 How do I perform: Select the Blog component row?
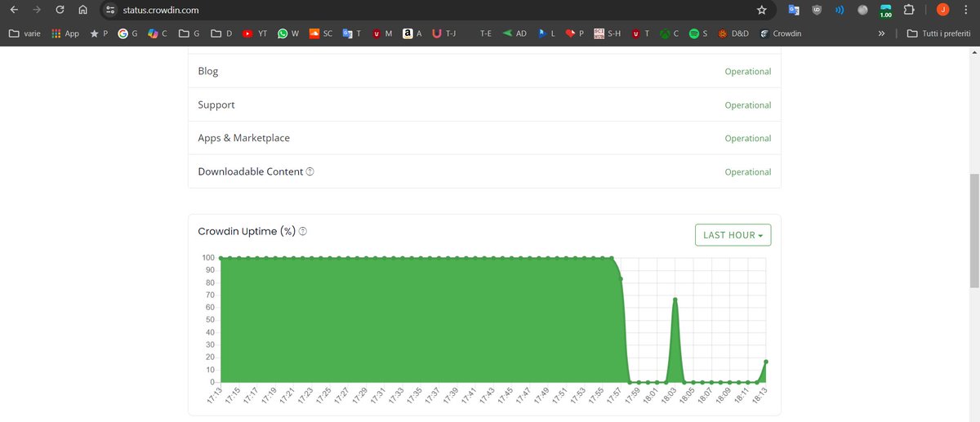[484, 71]
